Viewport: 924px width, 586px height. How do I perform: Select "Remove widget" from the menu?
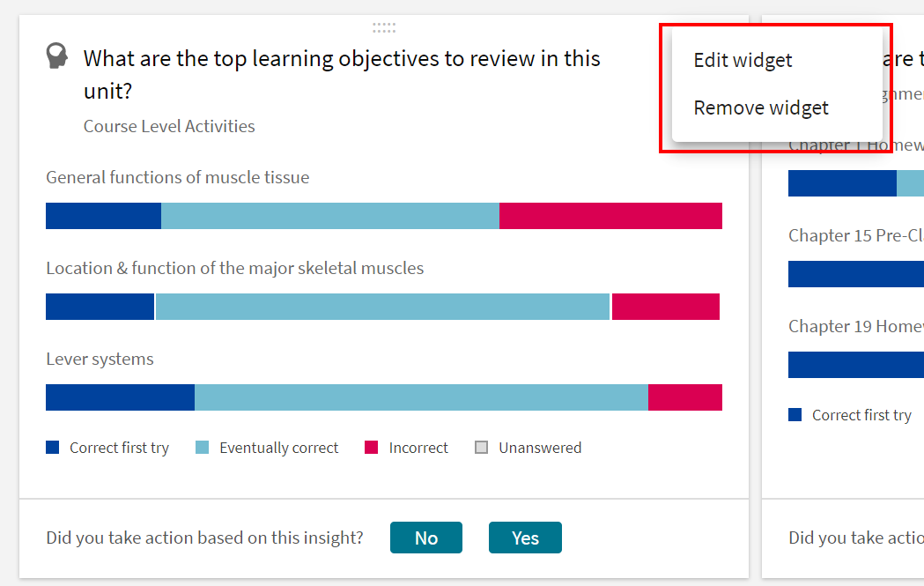[x=761, y=108]
